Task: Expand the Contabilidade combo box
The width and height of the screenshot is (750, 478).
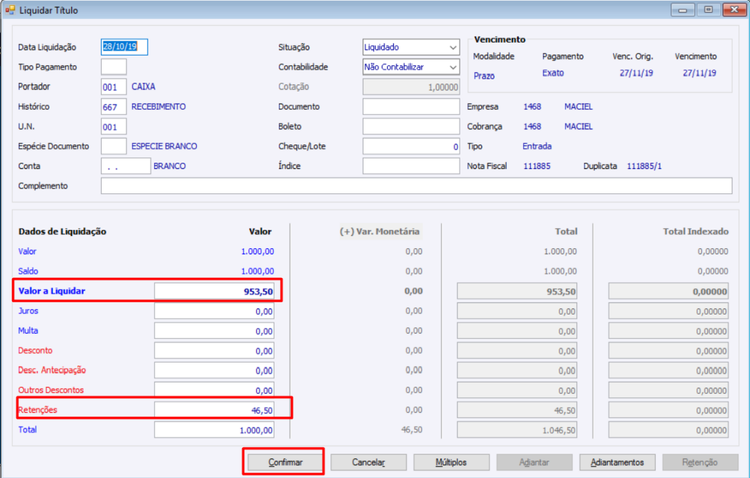Action: click(411, 67)
